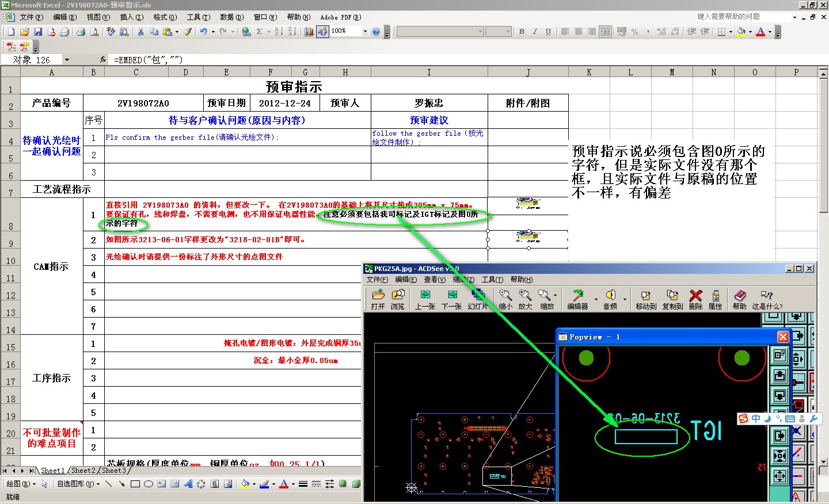Click the 打开 button in ACDSee

pos(378,300)
